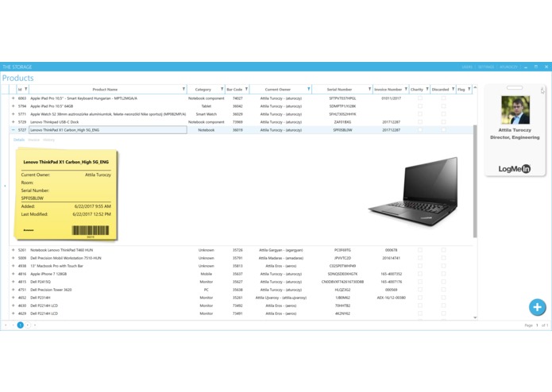552x392 pixels.
Task: Open the SETTINGS menu in title bar
Action: (x=486, y=67)
